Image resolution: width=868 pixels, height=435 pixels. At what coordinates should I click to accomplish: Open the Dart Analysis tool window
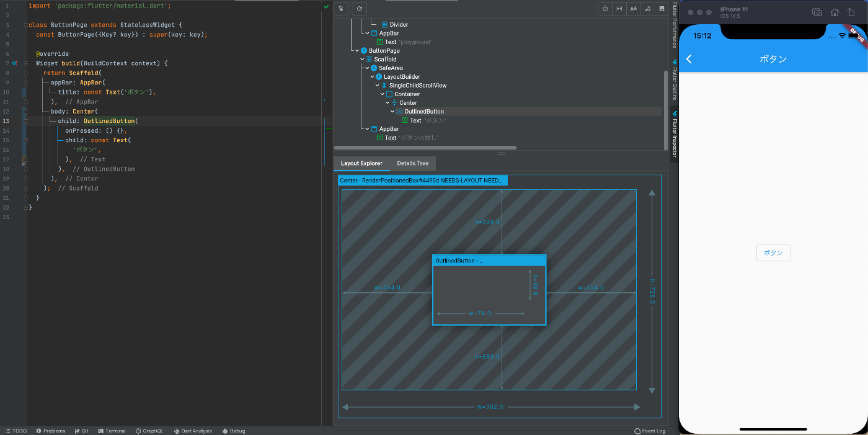[192, 431]
